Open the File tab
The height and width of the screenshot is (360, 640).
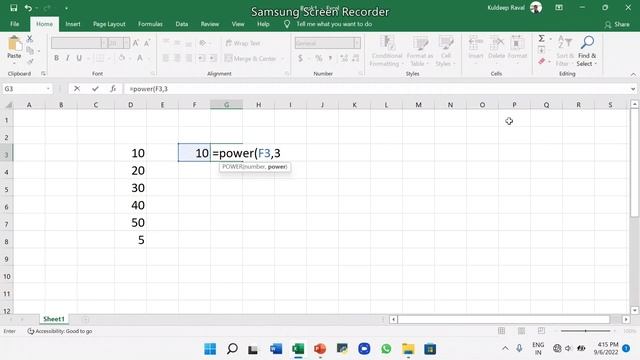tap(15, 24)
